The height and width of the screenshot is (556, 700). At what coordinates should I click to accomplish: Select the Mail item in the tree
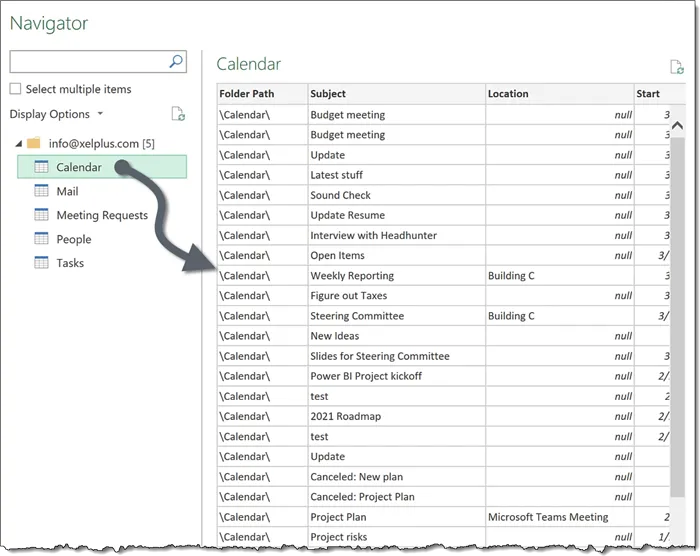click(x=67, y=191)
